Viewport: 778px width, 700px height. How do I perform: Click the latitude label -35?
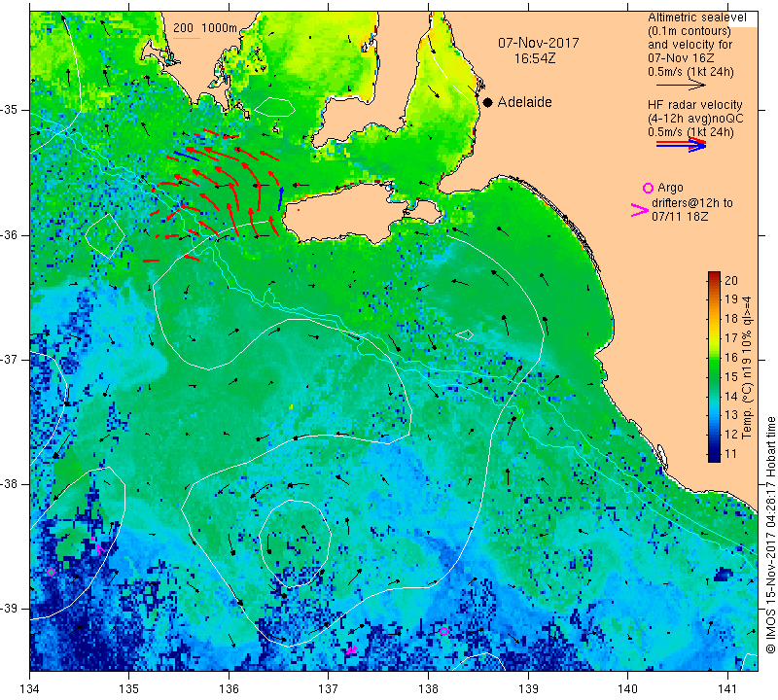click(x=12, y=109)
